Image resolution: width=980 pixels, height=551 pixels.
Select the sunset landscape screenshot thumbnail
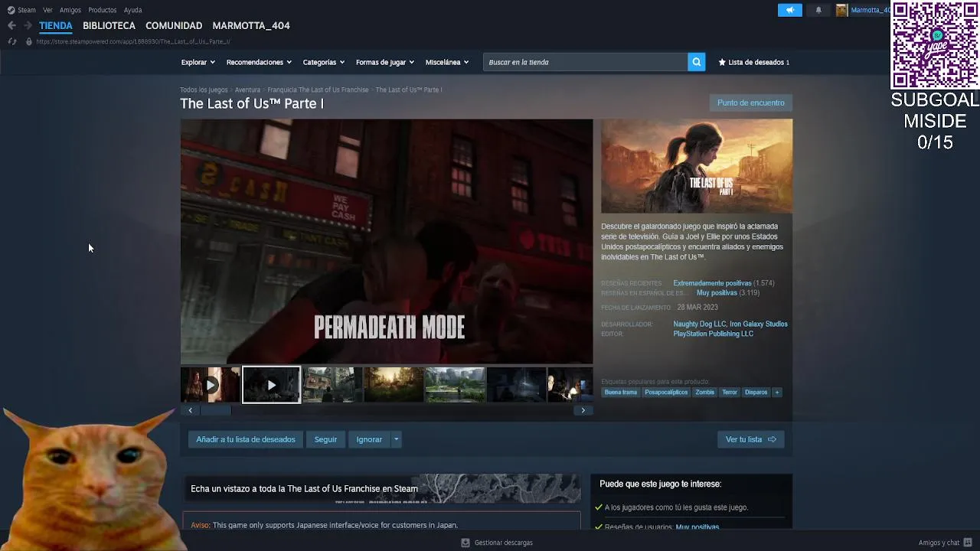pos(394,384)
